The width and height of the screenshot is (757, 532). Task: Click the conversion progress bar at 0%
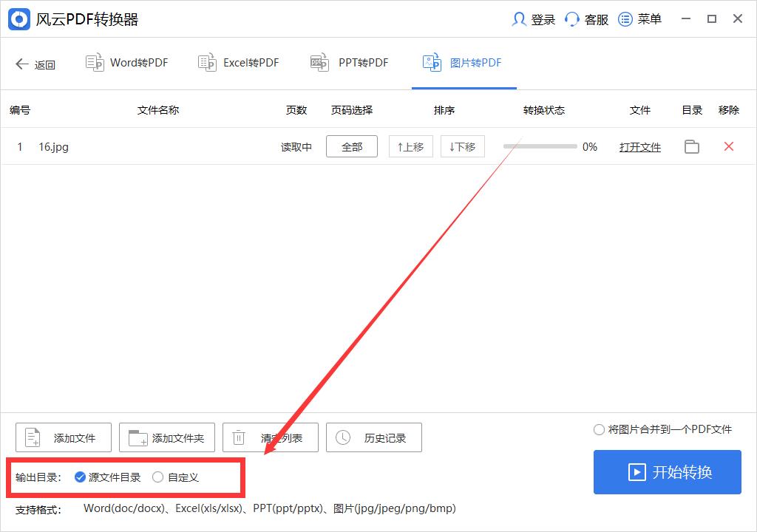[540, 146]
